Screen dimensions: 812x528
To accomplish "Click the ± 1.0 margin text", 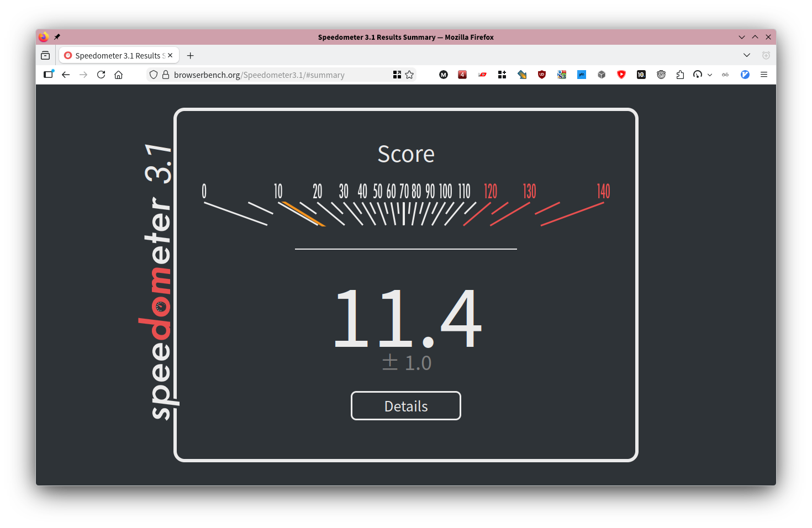I will pos(407,363).
